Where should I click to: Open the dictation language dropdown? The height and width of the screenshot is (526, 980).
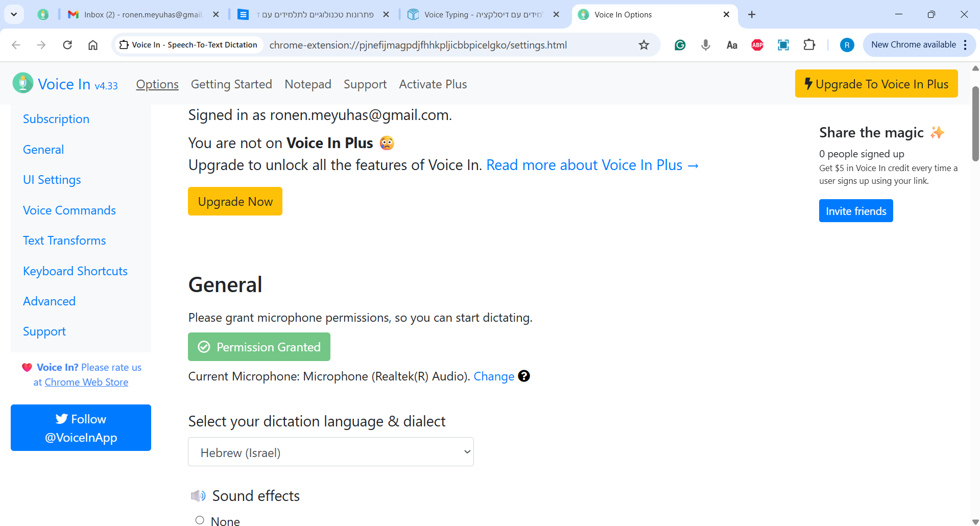(331, 452)
